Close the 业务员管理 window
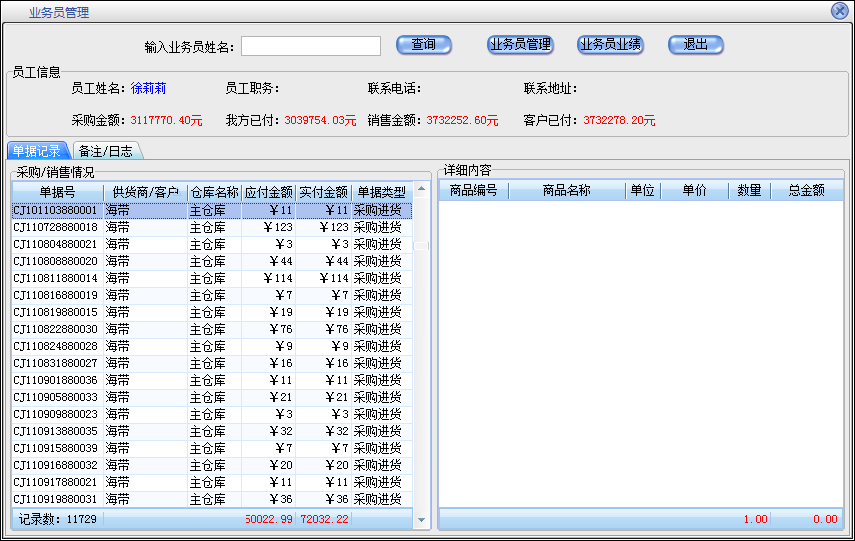855x541 pixels. coord(840,11)
